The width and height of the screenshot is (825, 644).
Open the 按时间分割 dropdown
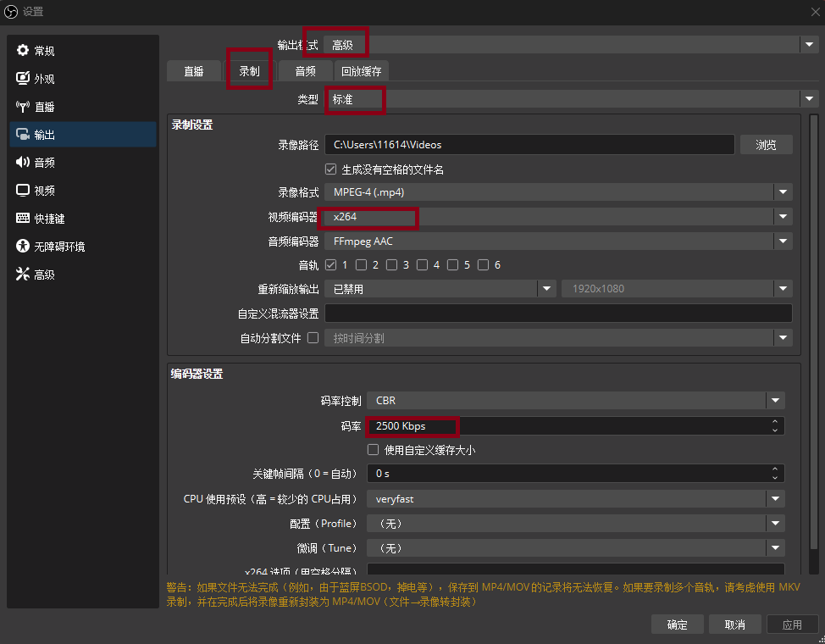point(558,337)
